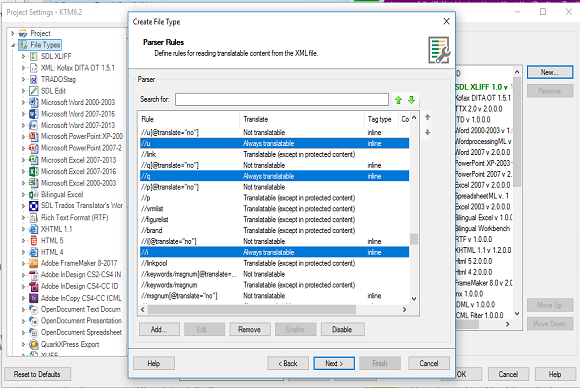Image resolution: width=580 pixels, height=388 pixels.
Task: Click the rules list vertical scrollbar thumb
Action: pyautogui.click(x=414, y=239)
